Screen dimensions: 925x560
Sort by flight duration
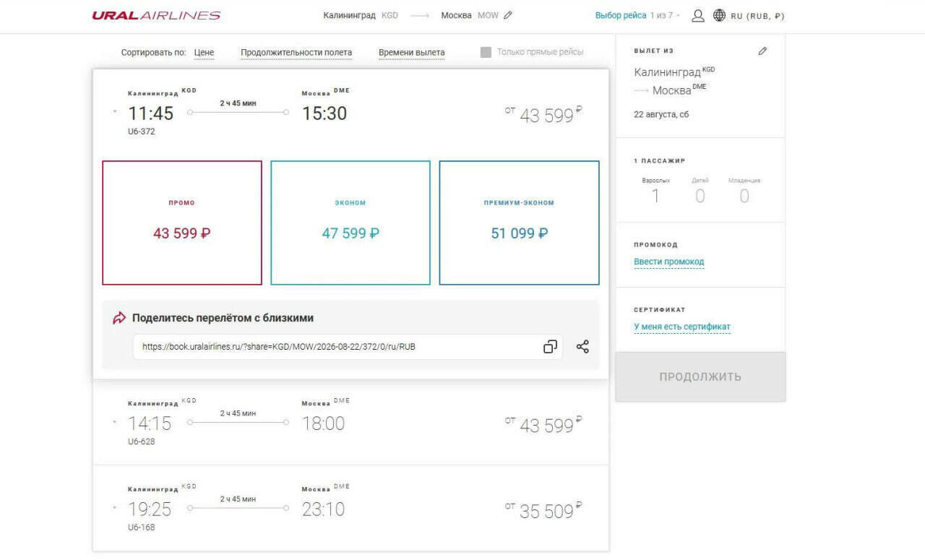(296, 53)
